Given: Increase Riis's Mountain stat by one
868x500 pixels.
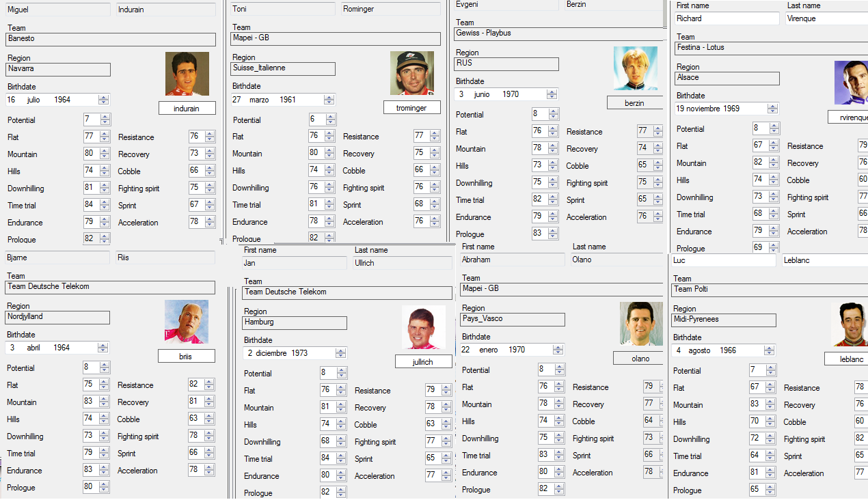Looking at the screenshot, I should tap(104, 400).
